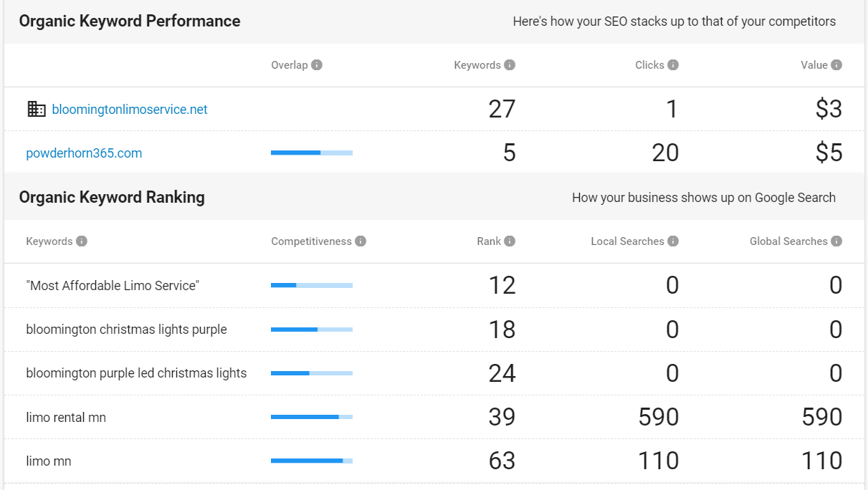
Task: Click the info icon beside Competitiveness
Action: point(361,241)
